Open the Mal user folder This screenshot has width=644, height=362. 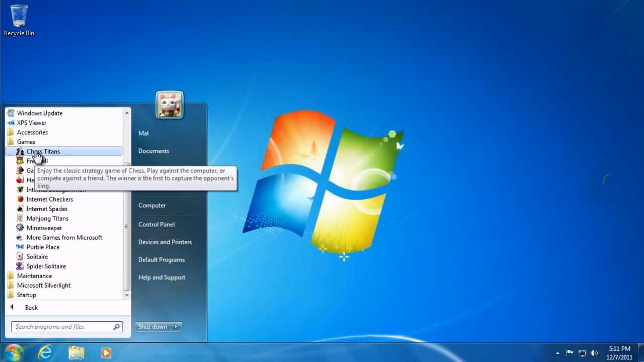click(x=143, y=133)
